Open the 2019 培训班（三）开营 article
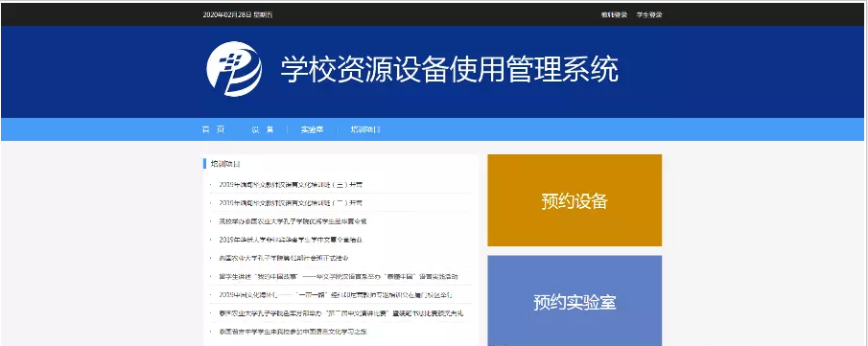The image size is (868, 346). (x=291, y=184)
